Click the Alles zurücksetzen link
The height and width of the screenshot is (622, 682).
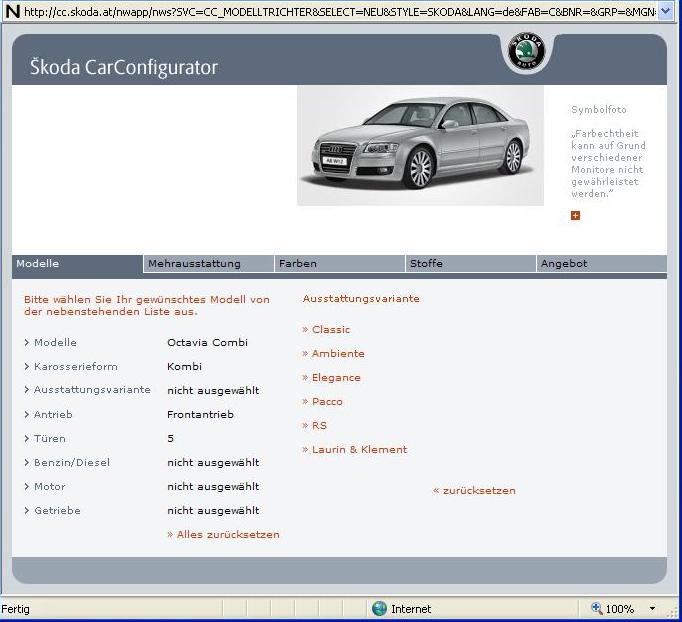[x=224, y=535]
